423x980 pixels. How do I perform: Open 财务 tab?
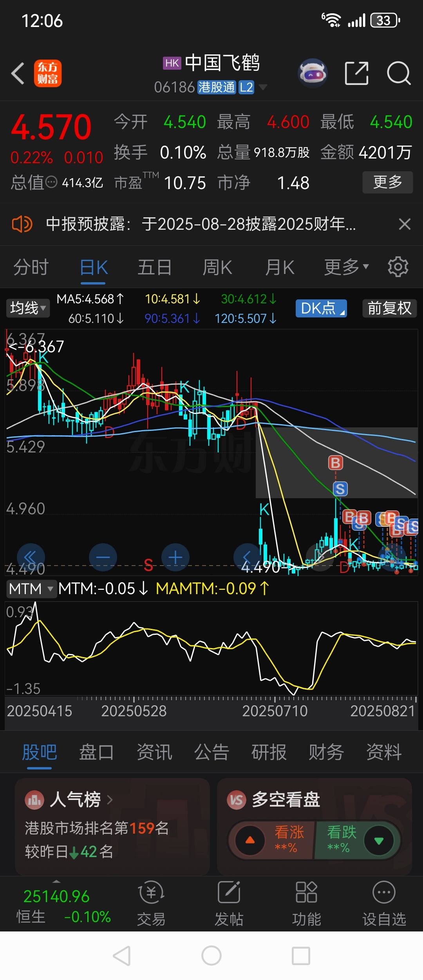coord(326,752)
